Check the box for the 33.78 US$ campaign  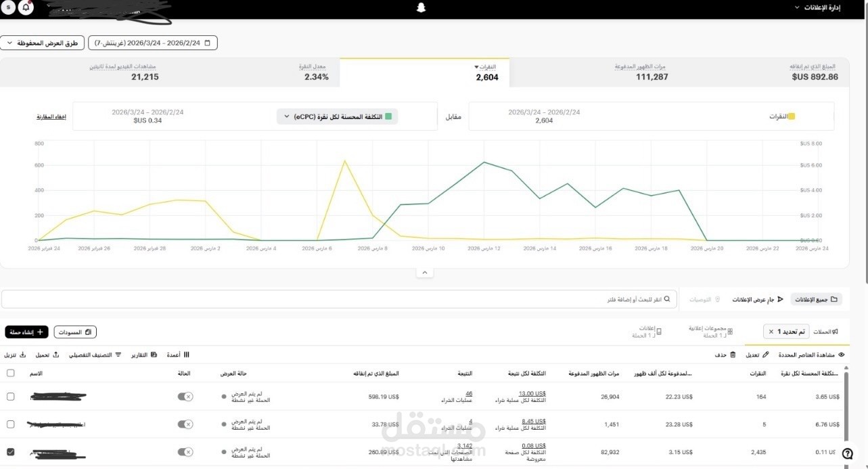[x=10, y=424]
